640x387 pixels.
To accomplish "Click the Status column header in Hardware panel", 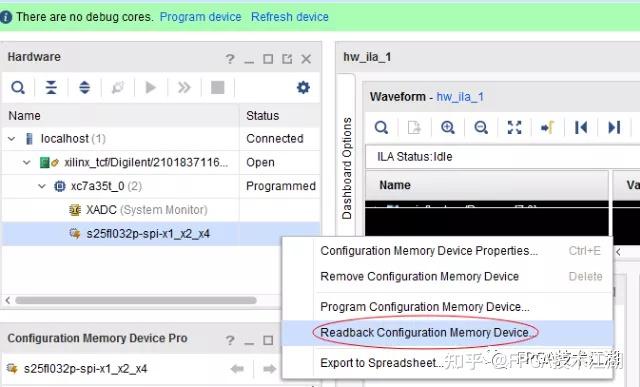I will [x=280, y=116].
